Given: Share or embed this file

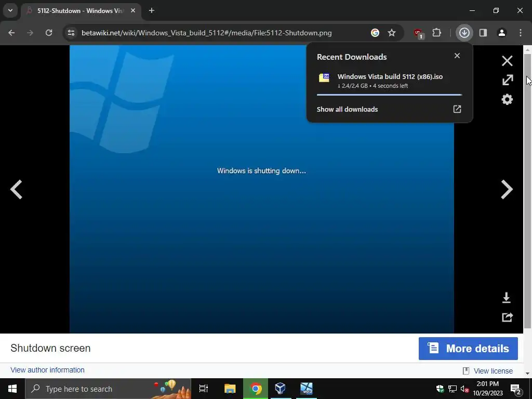Looking at the screenshot, I should [x=507, y=317].
